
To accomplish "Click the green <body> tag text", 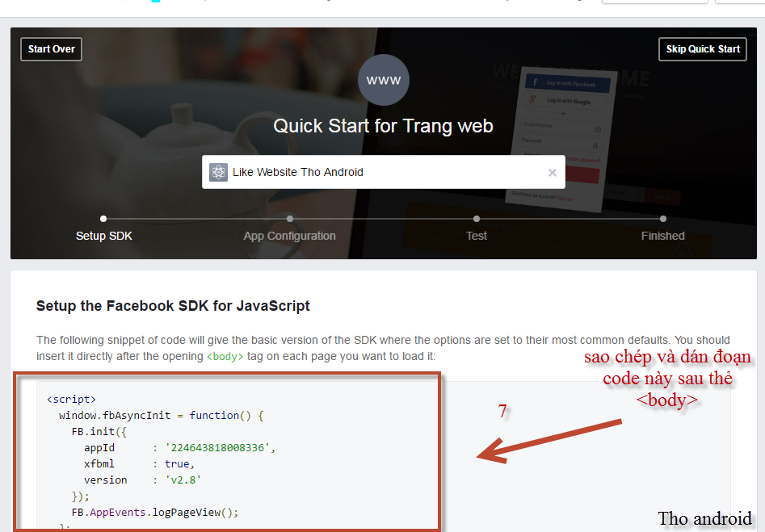I will 225,357.
